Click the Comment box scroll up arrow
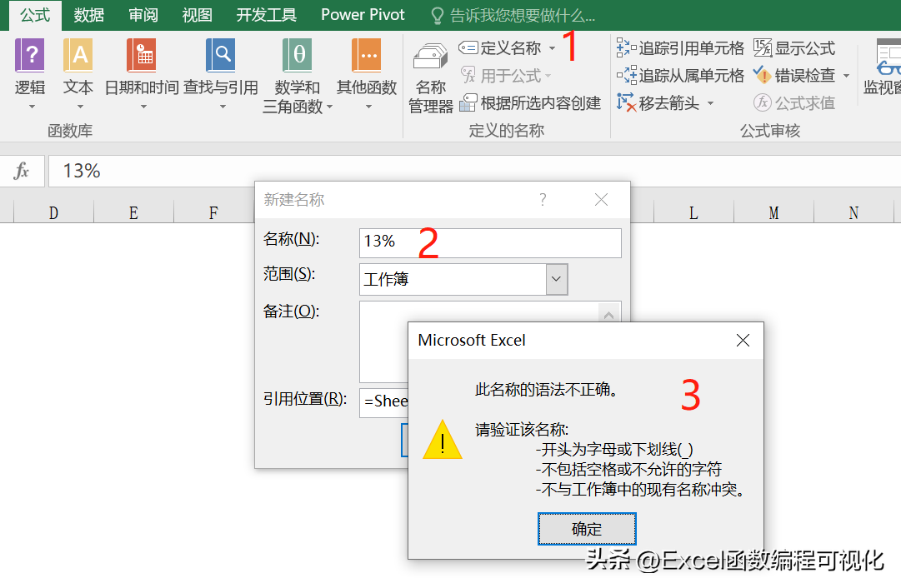 (x=609, y=315)
